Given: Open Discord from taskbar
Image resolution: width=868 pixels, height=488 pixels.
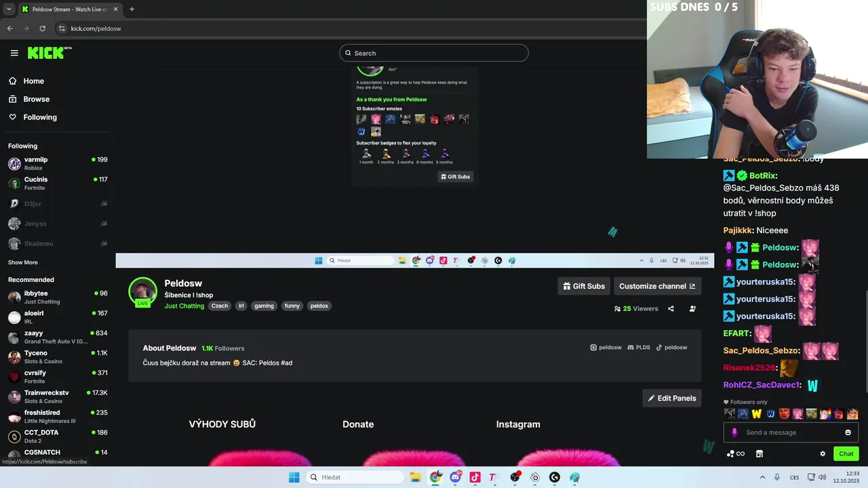Looking at the screenshot, I should 455,477.
